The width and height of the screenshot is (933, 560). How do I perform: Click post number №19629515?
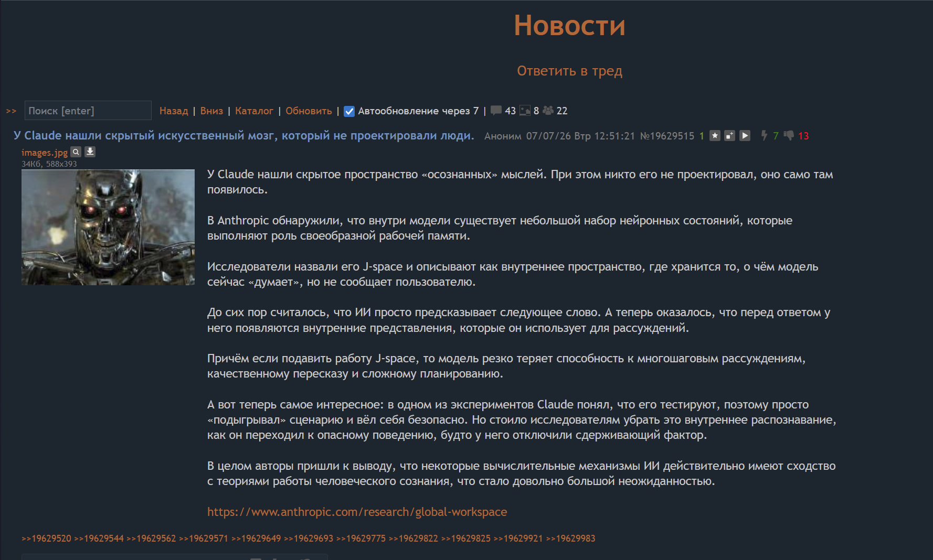667,136
